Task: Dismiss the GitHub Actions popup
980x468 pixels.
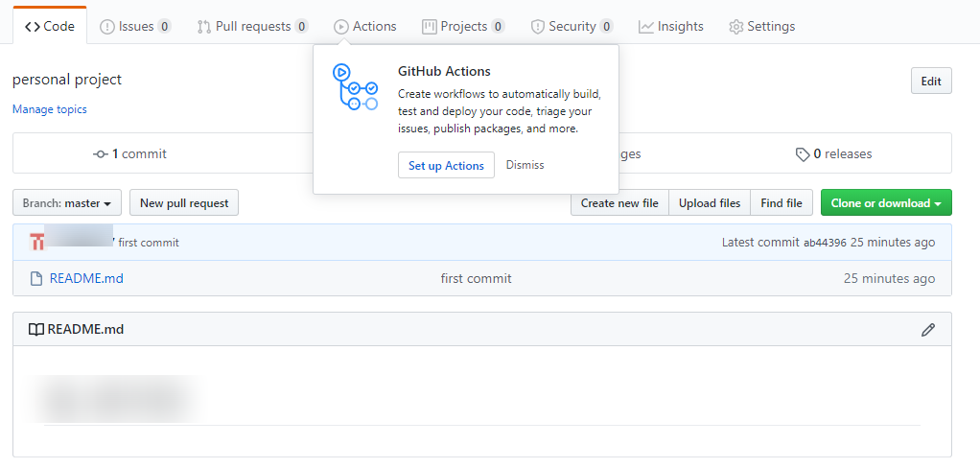Action: 525,165
